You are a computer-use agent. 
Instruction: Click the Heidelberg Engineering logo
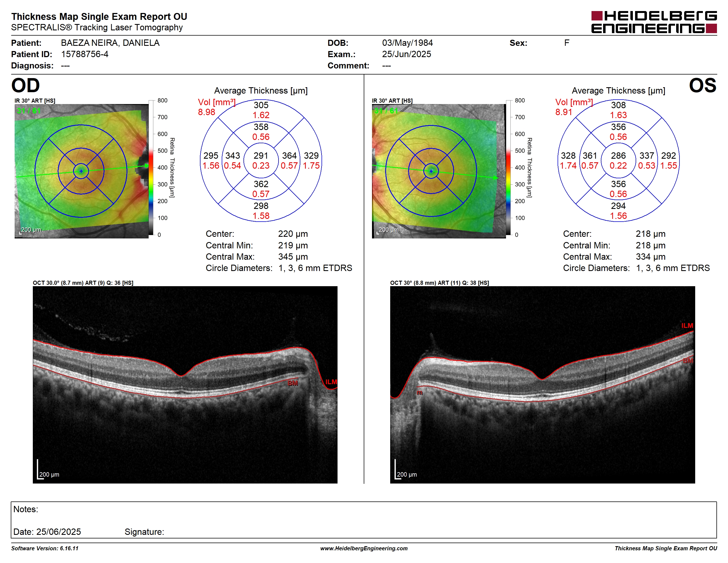click(x=654, y=22)
